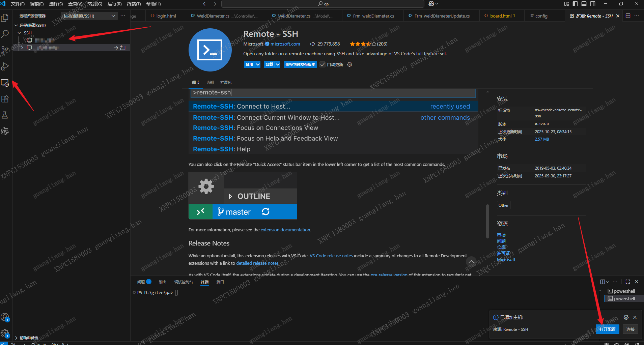Open the Disable button dropdown arrow

point(258,64)
